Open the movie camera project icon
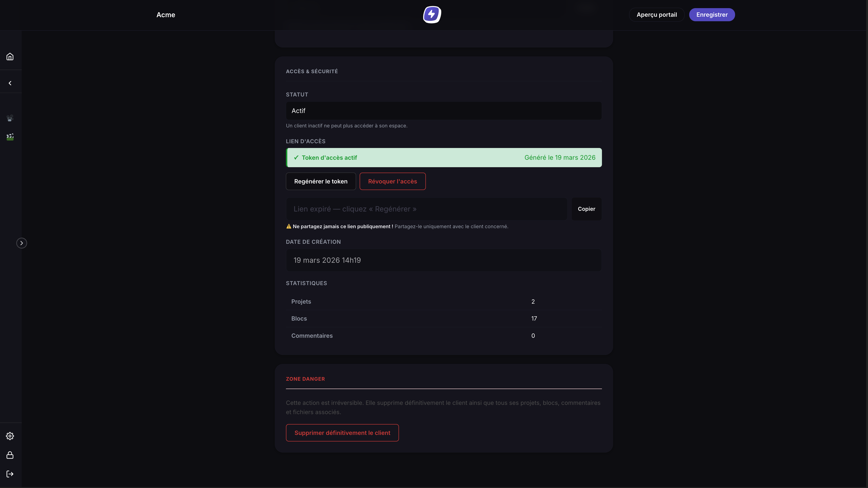The height and width of the screenshot is (488, 868). tap(10, 118)
